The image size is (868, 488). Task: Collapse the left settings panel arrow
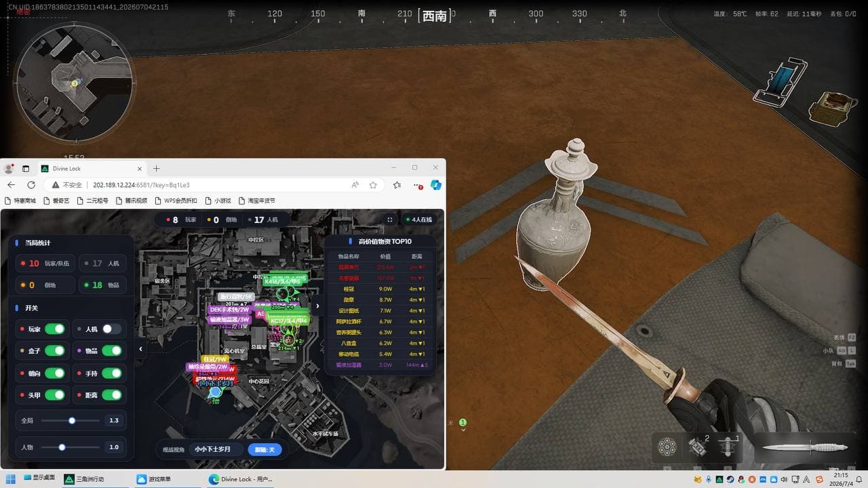[140, 349]
